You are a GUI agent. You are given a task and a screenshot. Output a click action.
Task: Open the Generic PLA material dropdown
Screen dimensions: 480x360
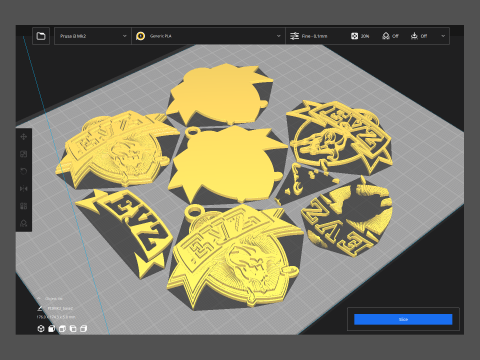click(209, 36)
